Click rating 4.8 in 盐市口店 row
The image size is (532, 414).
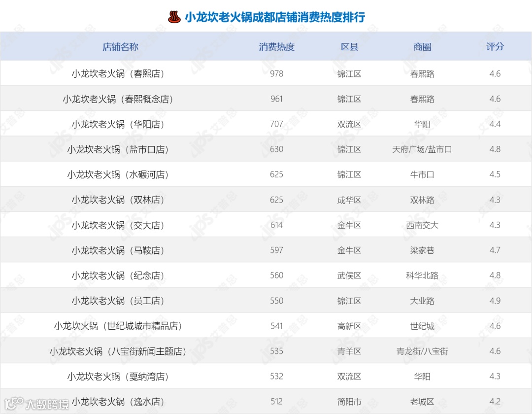click(495, 149)
